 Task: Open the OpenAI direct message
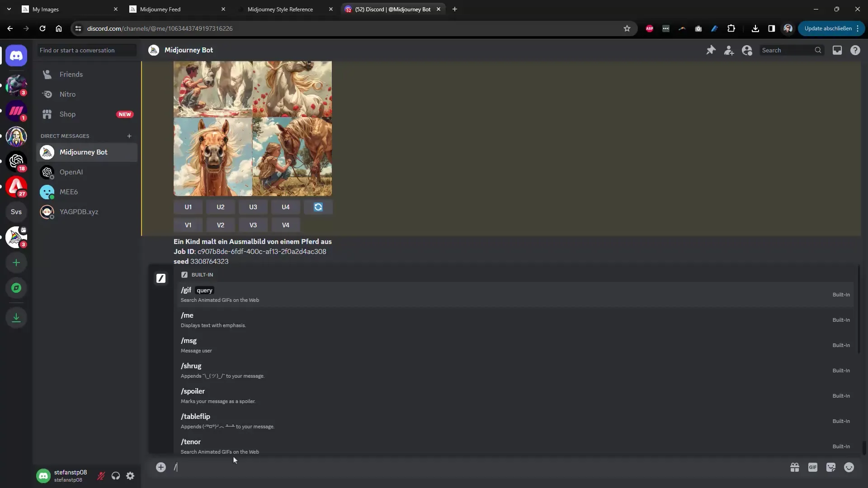click(71, 172)
